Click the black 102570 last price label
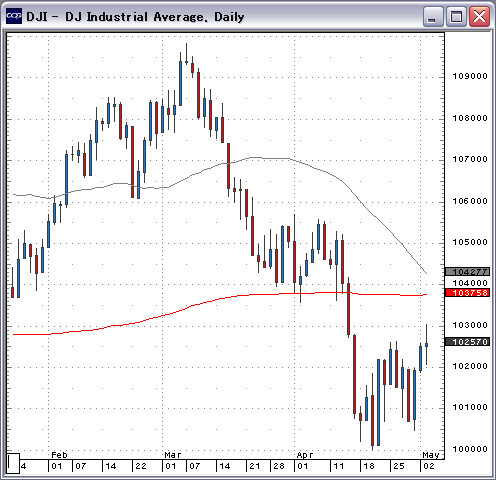 468,342
